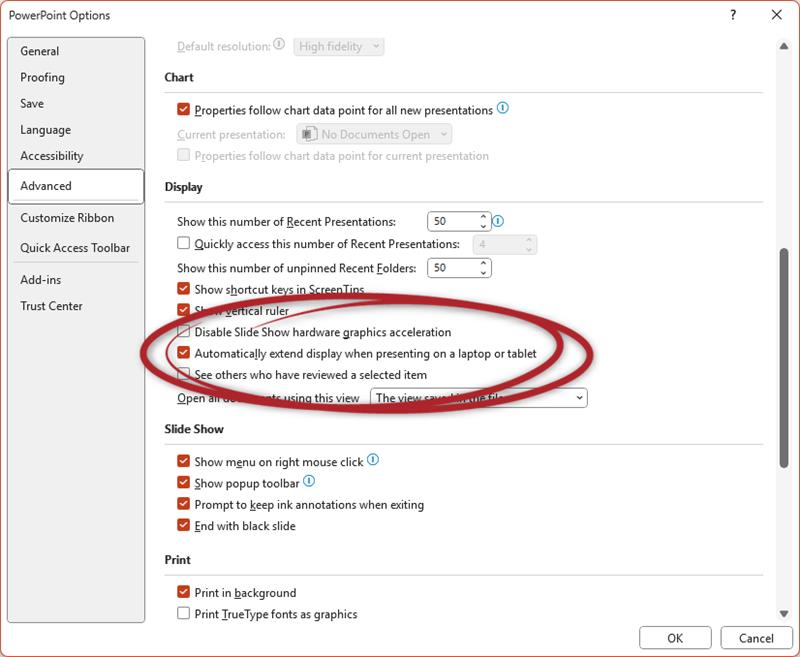Toggle Show shortcut keys in ScreenTips

coord(184,289)
